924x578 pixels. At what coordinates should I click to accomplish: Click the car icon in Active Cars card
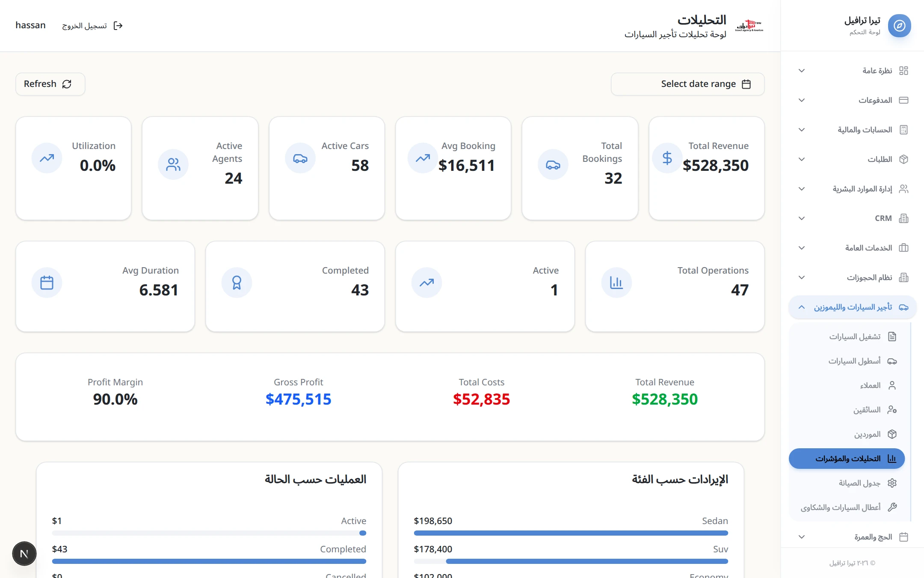click(300, 158)
